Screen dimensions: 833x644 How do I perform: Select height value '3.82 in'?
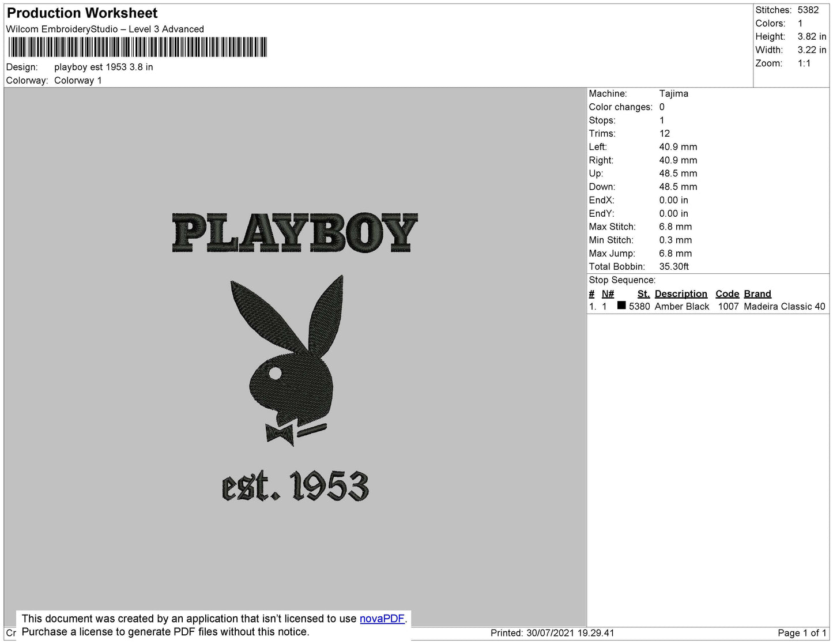[x=812, y=36]
